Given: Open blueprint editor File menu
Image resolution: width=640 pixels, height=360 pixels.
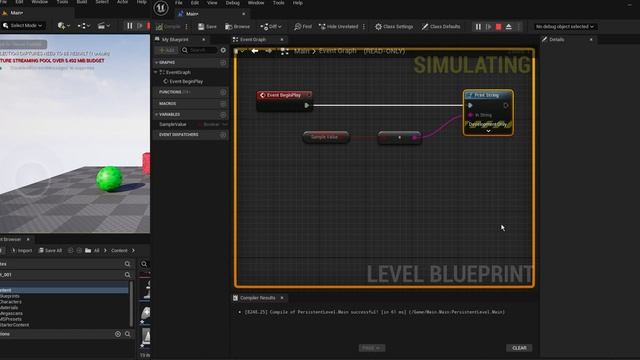Looking at the screenshot, I should (179, 3).
